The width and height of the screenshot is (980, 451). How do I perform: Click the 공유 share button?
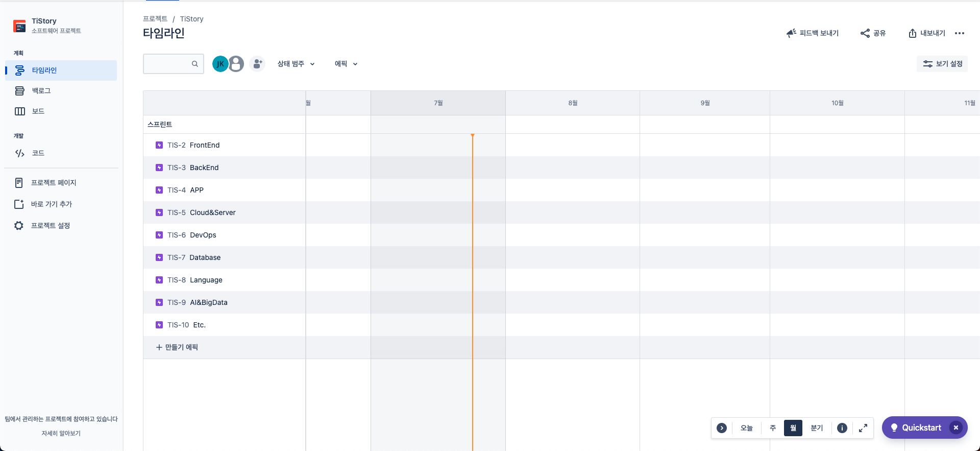[873, 33]
